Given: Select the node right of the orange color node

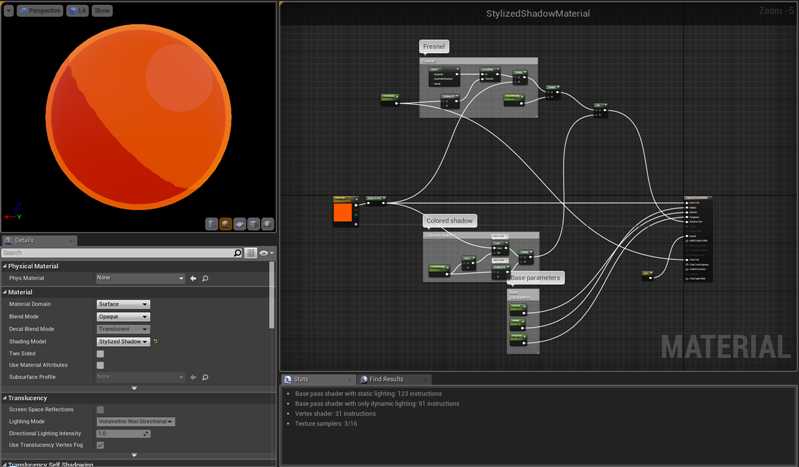Looking at the screenshot, I should point(376,201).
